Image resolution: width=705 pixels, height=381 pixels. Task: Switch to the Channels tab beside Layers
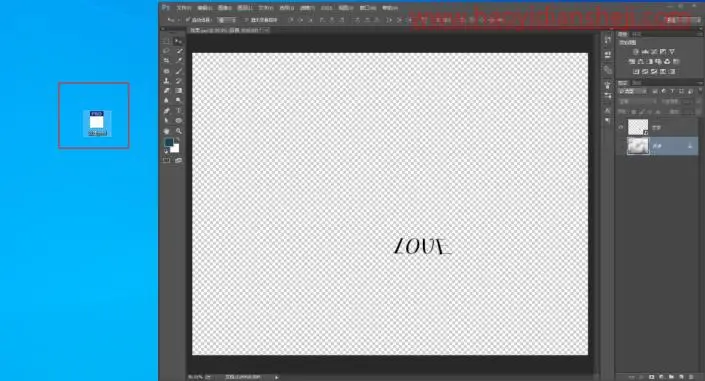pyautogui.click(x=637, y=83)
